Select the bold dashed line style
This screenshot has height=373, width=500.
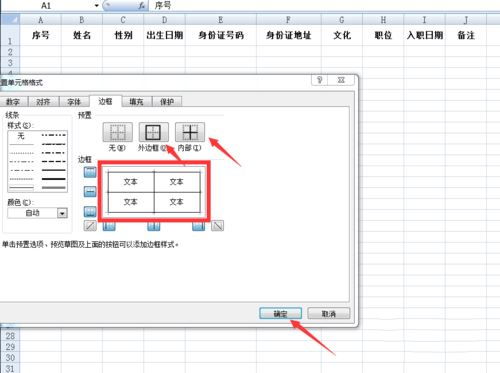(53, 162)
